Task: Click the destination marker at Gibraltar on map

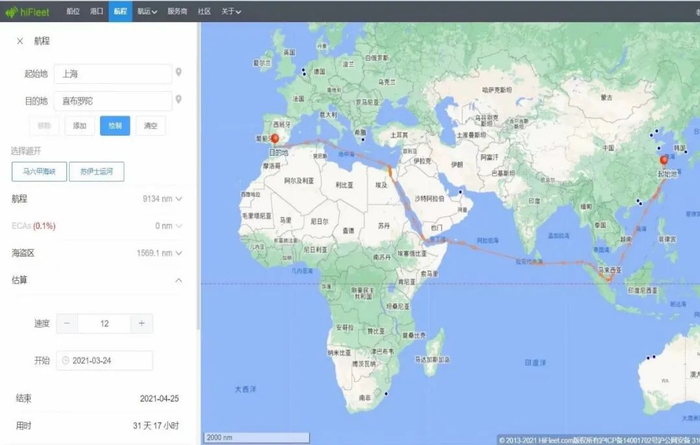Action: [275, 139]
